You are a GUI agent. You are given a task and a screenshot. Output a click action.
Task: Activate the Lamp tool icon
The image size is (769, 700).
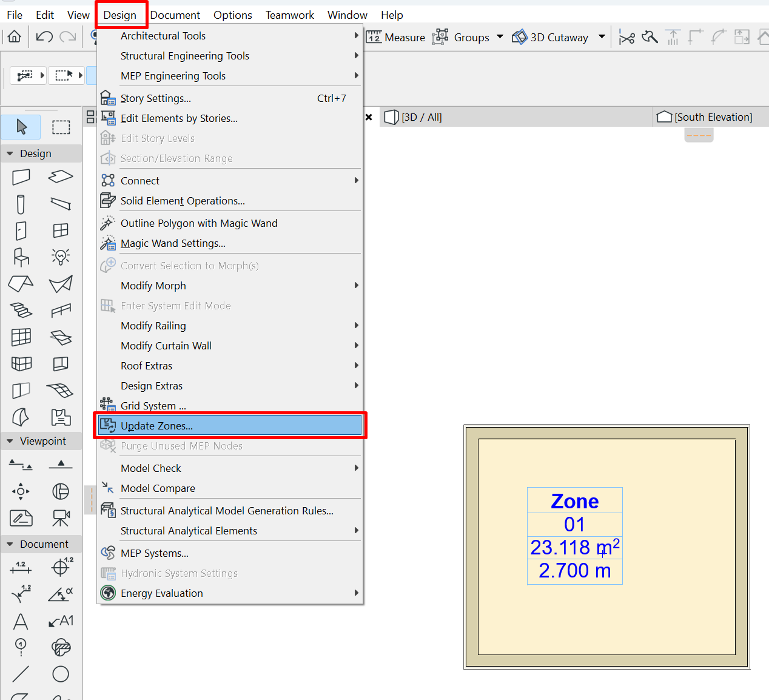point(61,257)
